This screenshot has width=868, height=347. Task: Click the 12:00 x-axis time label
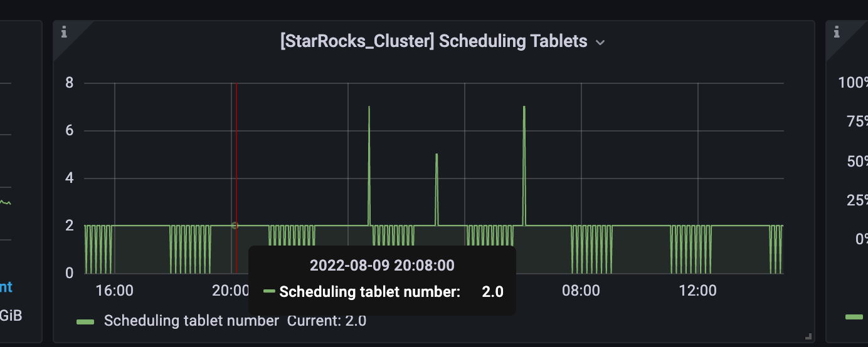point(697,291)
